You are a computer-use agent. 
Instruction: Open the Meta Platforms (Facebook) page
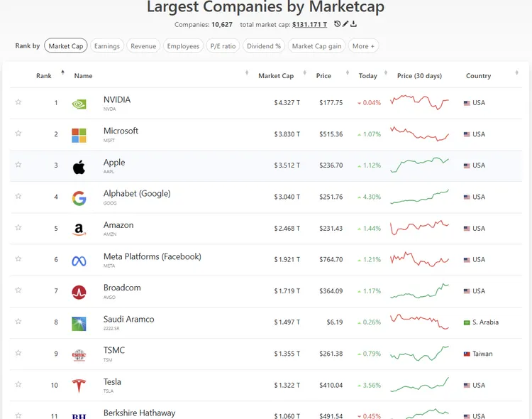tap(153, 256)
